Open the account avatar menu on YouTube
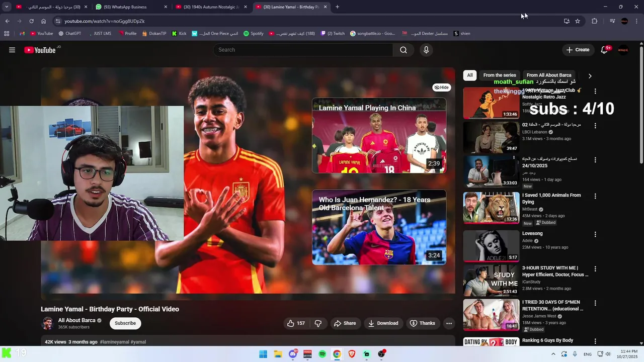The image size is (644, 362). click(623, 50)
